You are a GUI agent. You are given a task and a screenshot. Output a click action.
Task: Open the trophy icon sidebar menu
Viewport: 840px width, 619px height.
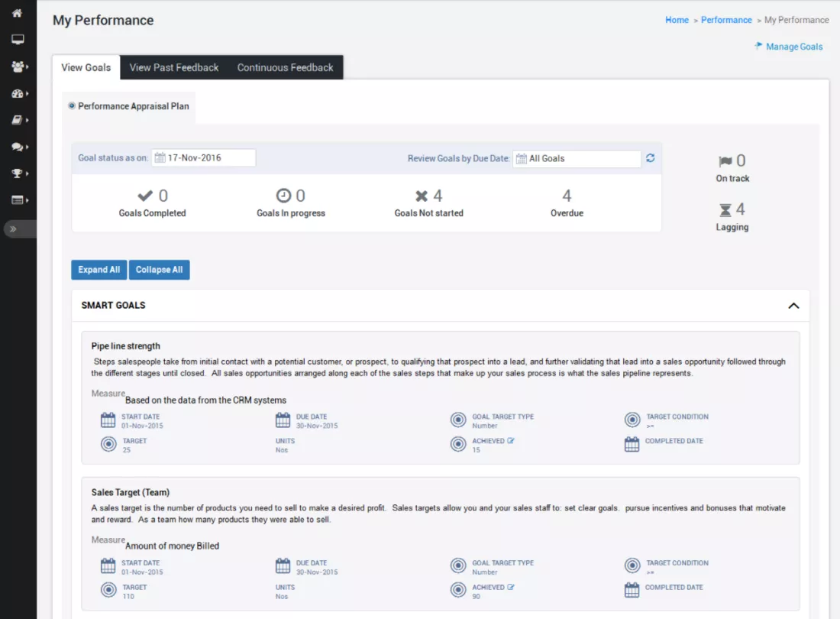(x=18, y=173)
